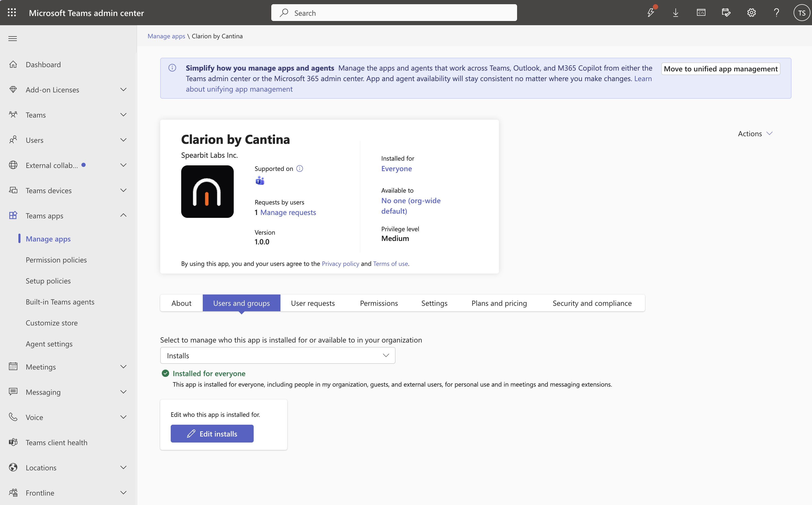Open Agent settings in sidebar
Screen dimensions: 812x505
(49, 344)
